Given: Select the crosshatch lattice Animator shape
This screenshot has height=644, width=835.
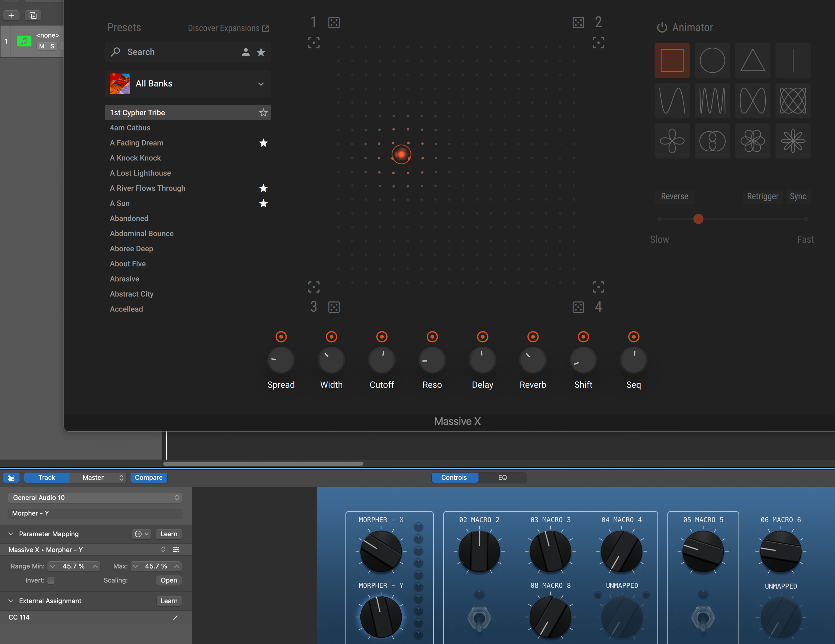Looking at the screenshot, I should 793,100.
